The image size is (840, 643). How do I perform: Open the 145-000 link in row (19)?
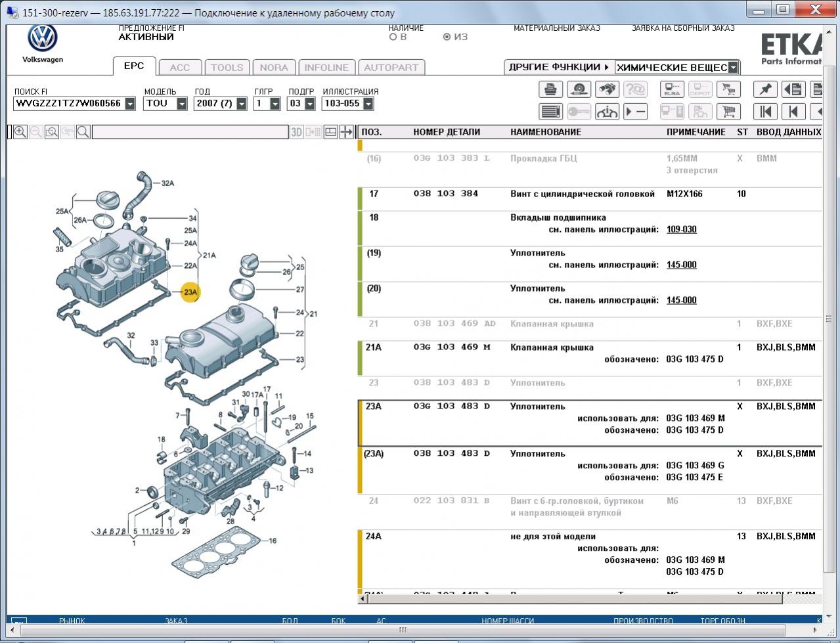pos(681,265)
